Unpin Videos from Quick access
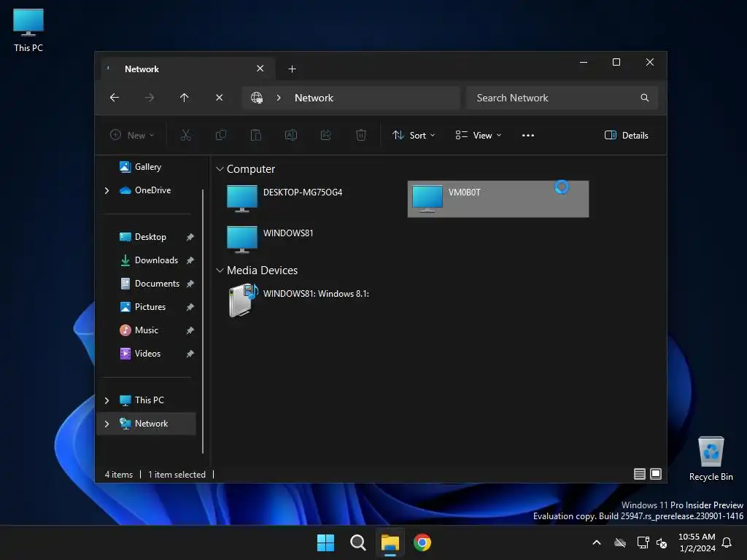The width and height of the screenshot is (747, 560). (x=190, y=354)
